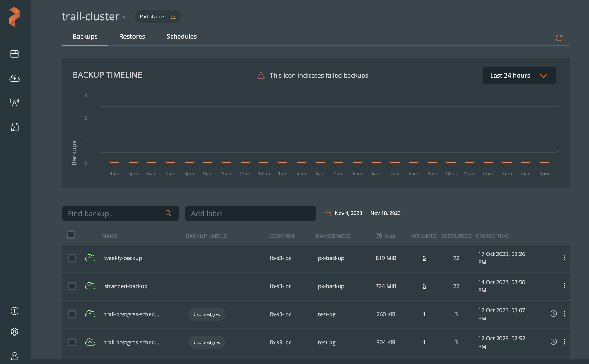The width and height of the screenshot is (589, 364).
Task: Click the calendar icon beside Nov 4, 2023
Action: (x=327, y=213)
